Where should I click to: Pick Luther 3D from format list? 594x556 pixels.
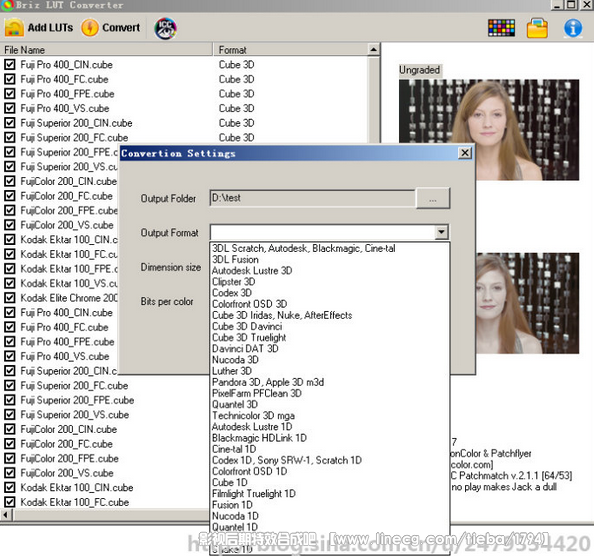tap(231, 371)
